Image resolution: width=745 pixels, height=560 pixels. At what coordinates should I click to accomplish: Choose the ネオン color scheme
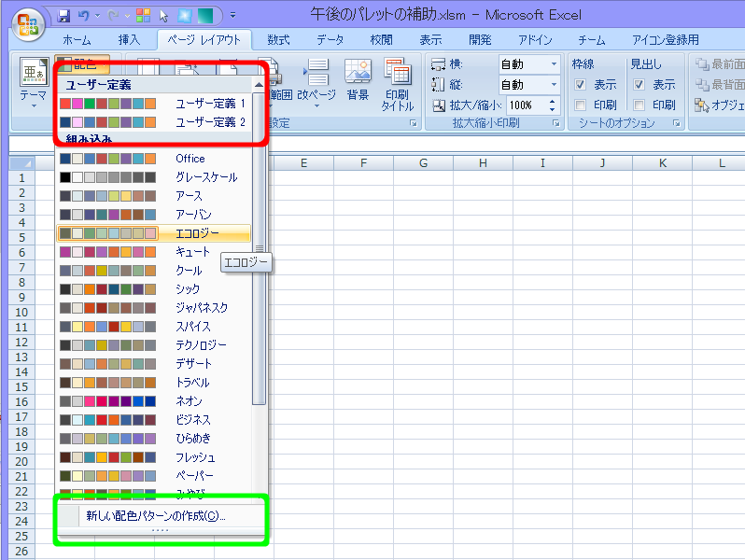tap(153, 401)
